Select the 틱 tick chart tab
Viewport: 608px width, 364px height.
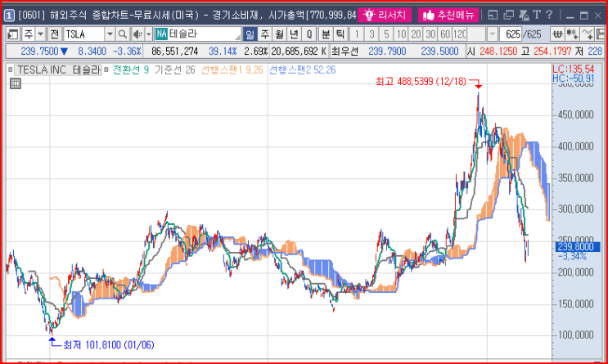coord(340,34)
